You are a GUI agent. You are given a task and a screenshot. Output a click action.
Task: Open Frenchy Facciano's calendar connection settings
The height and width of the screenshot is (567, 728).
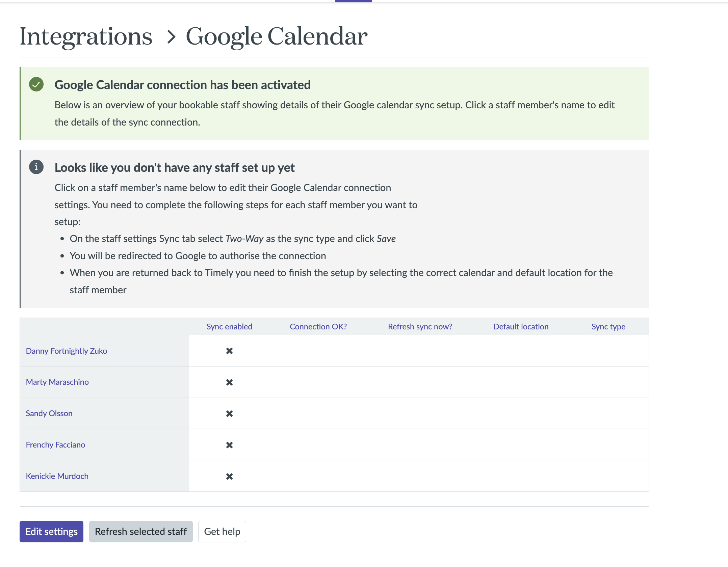coord(56,445)
